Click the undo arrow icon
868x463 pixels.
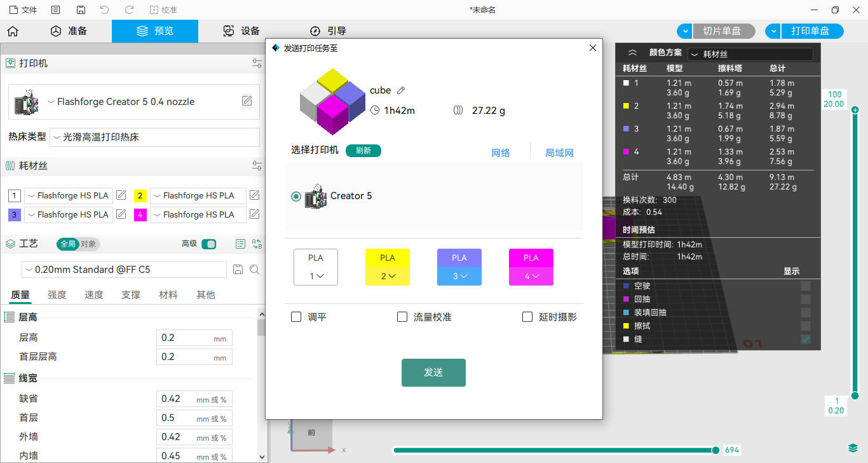tap(105, 10)
